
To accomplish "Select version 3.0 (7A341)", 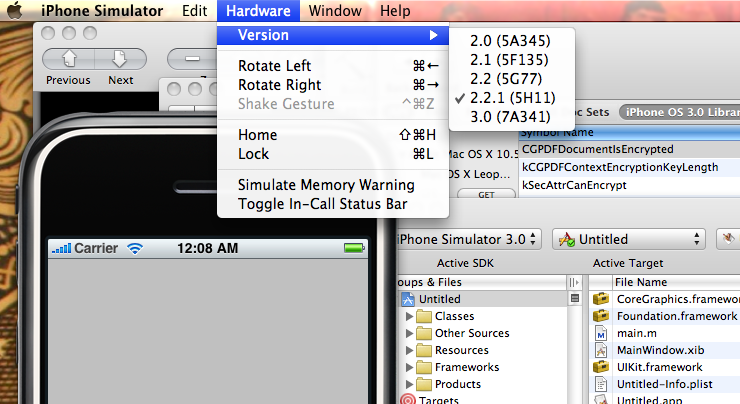I will [512, 117].
